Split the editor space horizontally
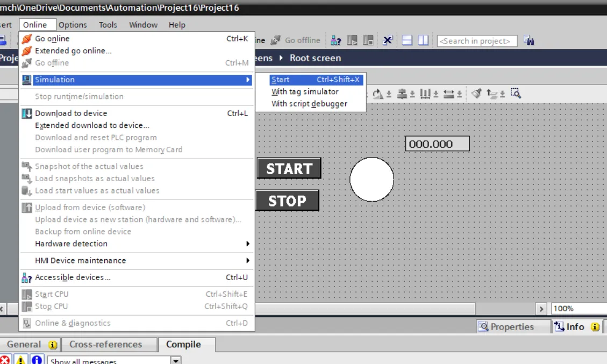The height and width of the screenshot is (364, 607). (407, 40)
